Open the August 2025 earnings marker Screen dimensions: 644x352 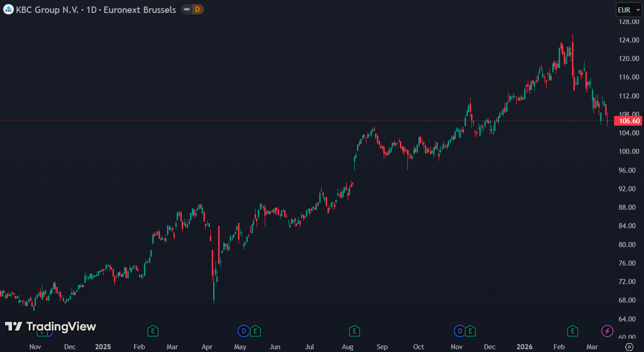[x=354, y=331]
